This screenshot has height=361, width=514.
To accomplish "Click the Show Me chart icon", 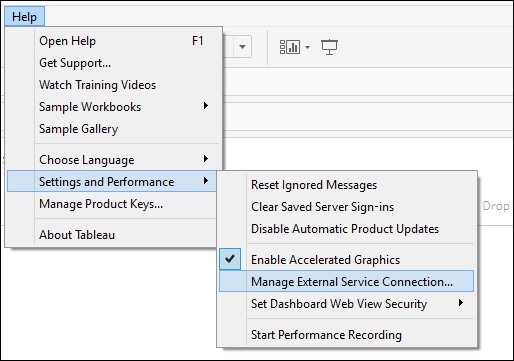I will tap(290, 47).
